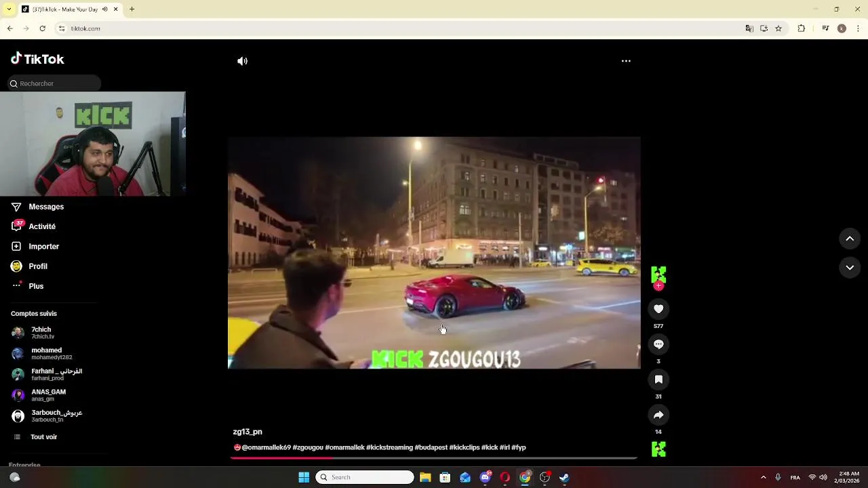Image resolution: width=868 pixels, height=488 pixels.
Task: Bookmark the video in favorites
Action: click(x=658, y=380)
